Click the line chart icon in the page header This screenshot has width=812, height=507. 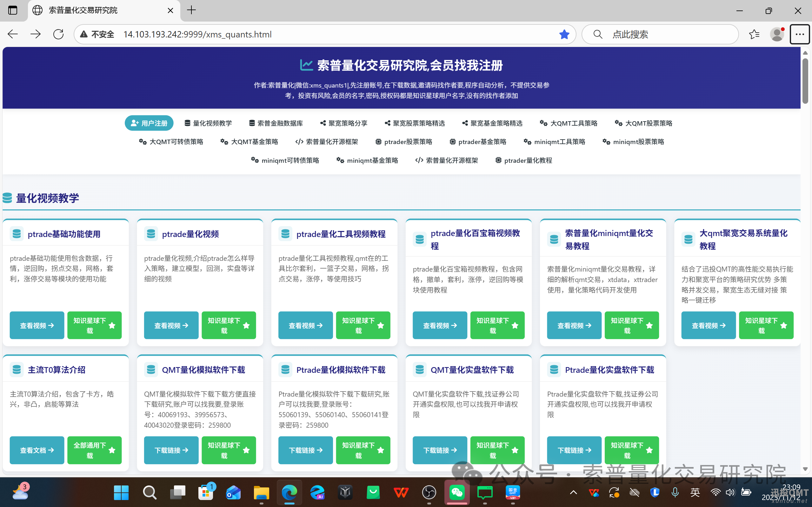(306, 65)
